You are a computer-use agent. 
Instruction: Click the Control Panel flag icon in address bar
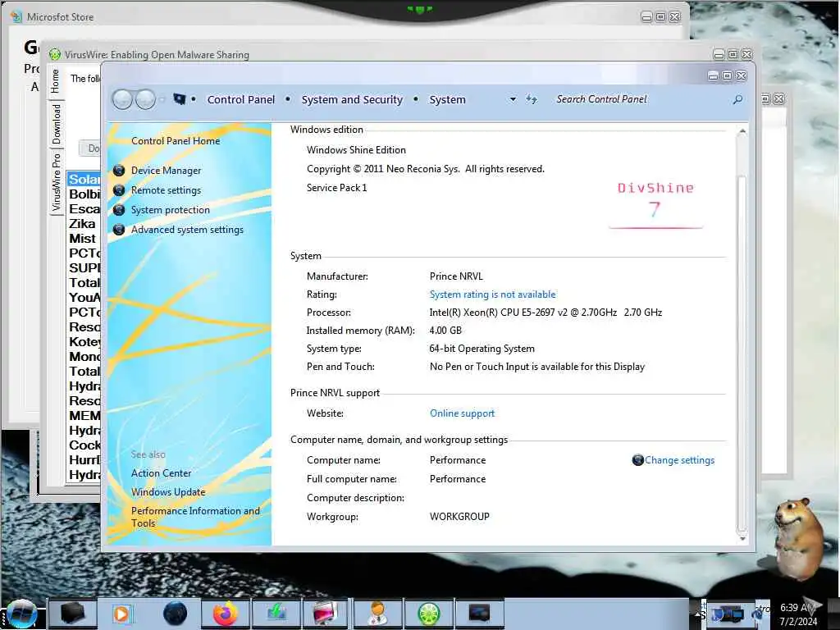180,99
